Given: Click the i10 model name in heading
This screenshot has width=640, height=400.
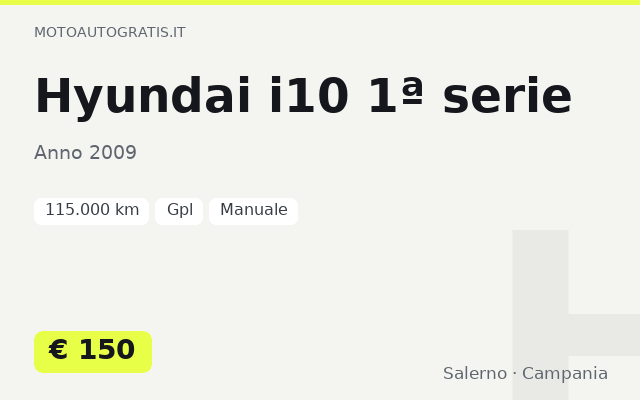Looking at the screenshot, I should click(309, 96).
